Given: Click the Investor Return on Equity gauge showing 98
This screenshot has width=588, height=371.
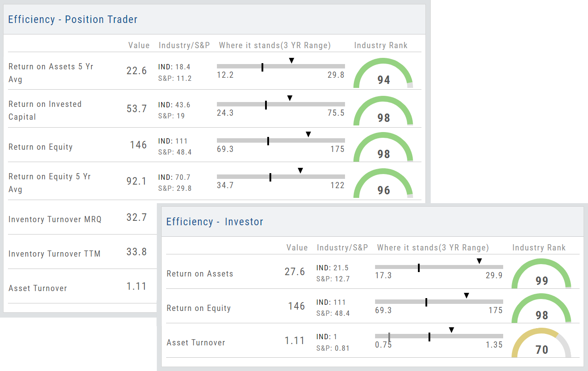Looking at the screenshot, I should tap(541, 308).
